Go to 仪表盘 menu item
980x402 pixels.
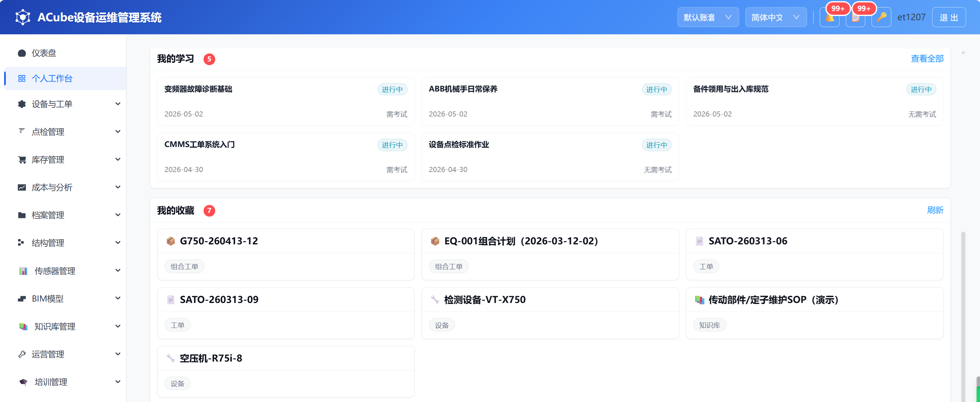pos(65,53)
